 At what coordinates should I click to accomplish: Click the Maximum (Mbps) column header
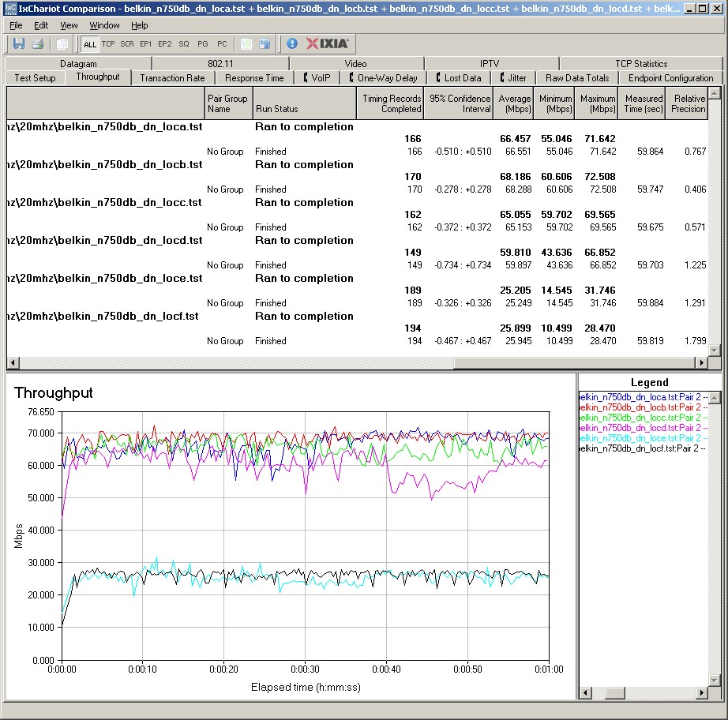[x=596, y=103]
